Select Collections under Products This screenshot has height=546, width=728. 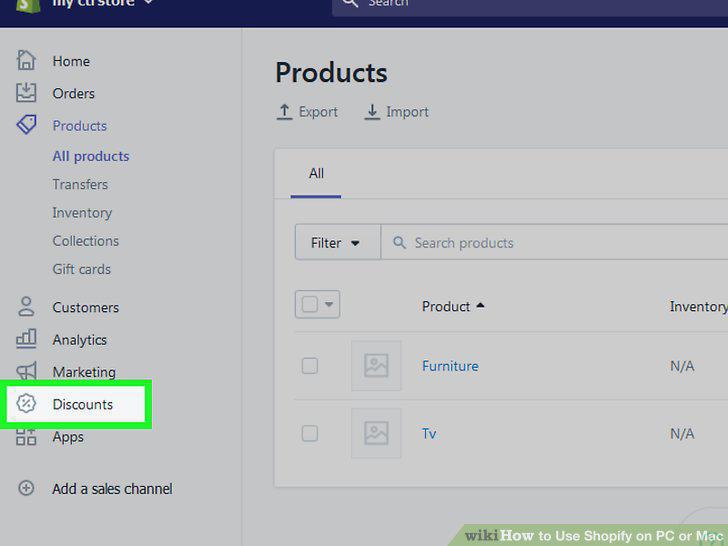pos(85,241)
